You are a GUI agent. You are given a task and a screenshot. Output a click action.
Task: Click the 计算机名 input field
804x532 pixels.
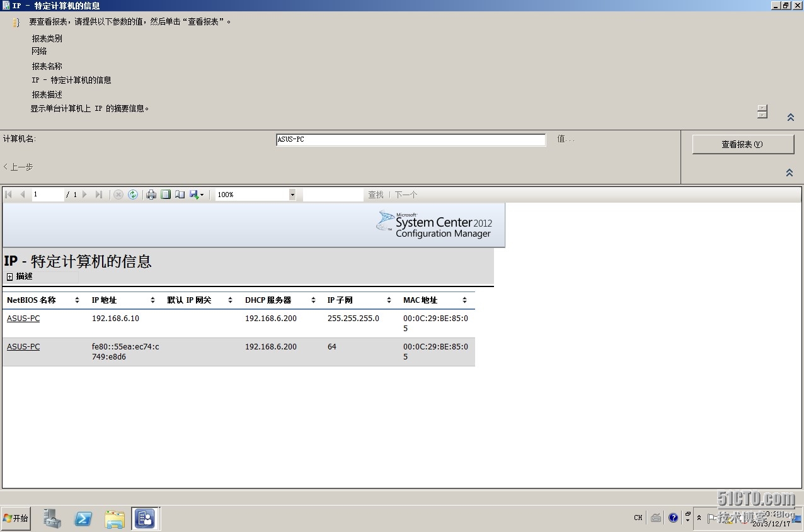pos(411,140)
